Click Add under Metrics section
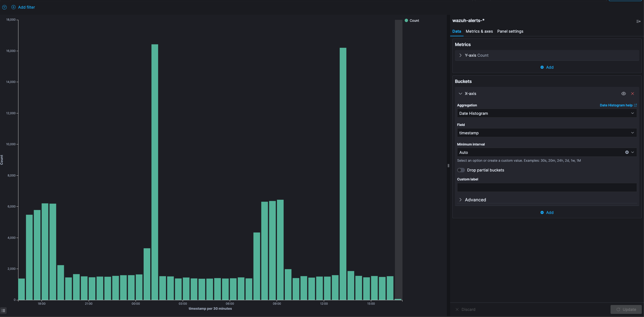This screenshot has height=317, width=644. pos(547,67)
